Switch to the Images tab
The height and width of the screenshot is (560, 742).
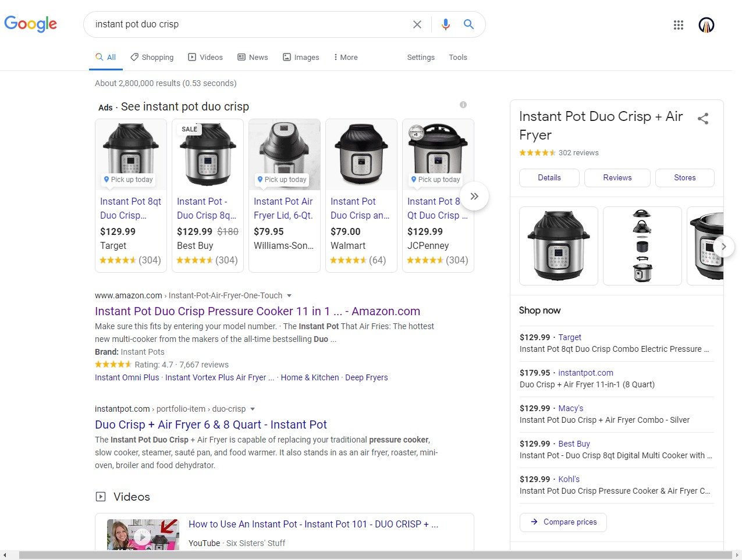[301, 57]
